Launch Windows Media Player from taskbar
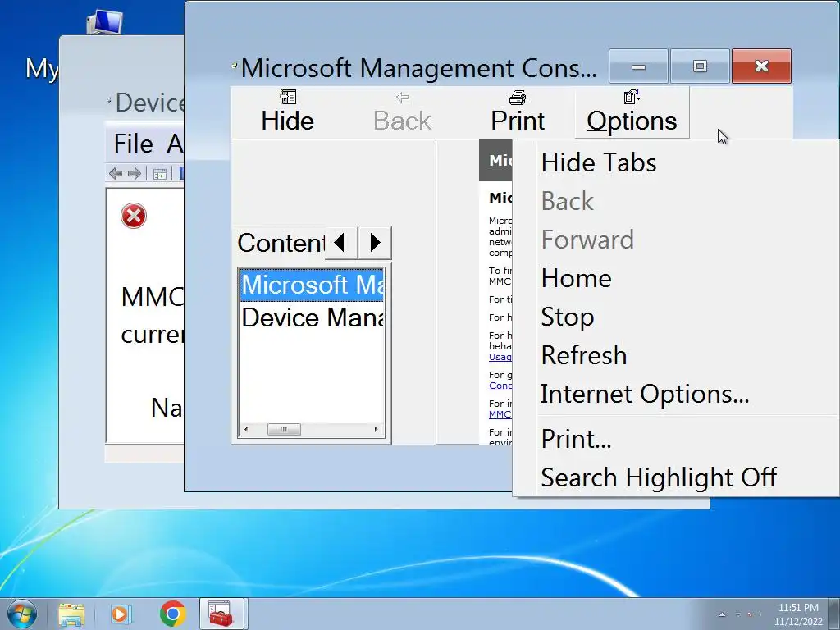Screen dimensions: 840x630 (120, 614)
